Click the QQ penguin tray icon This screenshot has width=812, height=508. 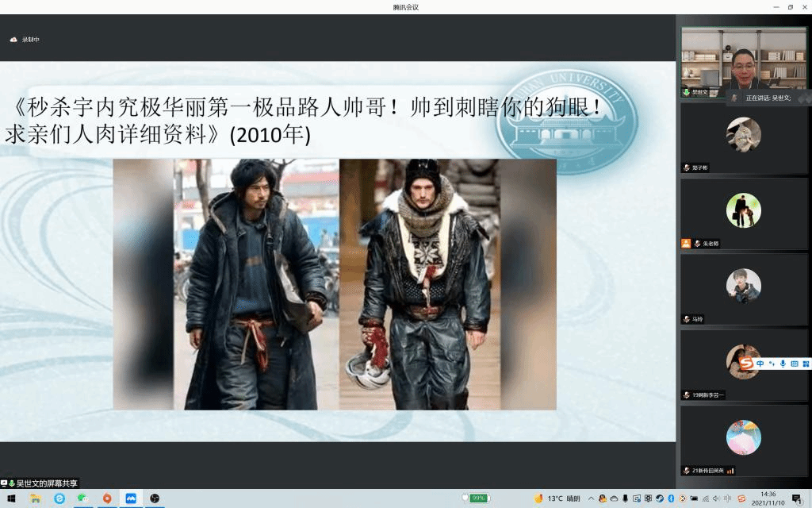(603, 498)
